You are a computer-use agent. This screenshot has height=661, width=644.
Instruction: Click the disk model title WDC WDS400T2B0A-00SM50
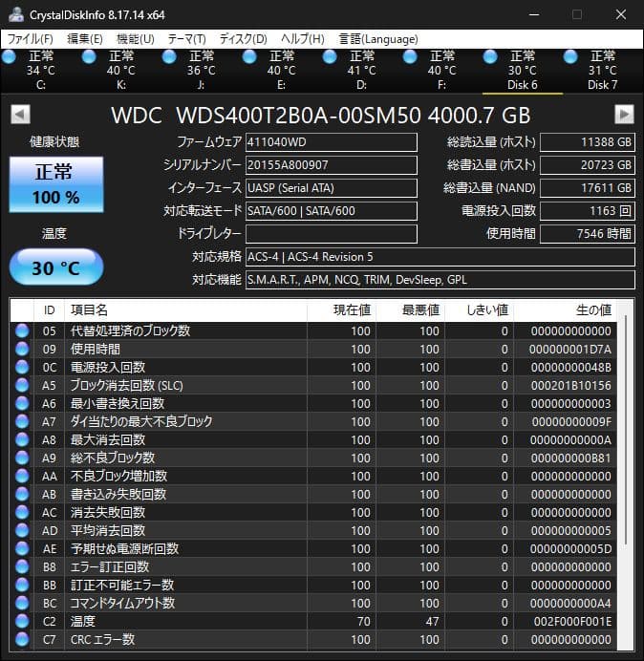tap(266, 115)
